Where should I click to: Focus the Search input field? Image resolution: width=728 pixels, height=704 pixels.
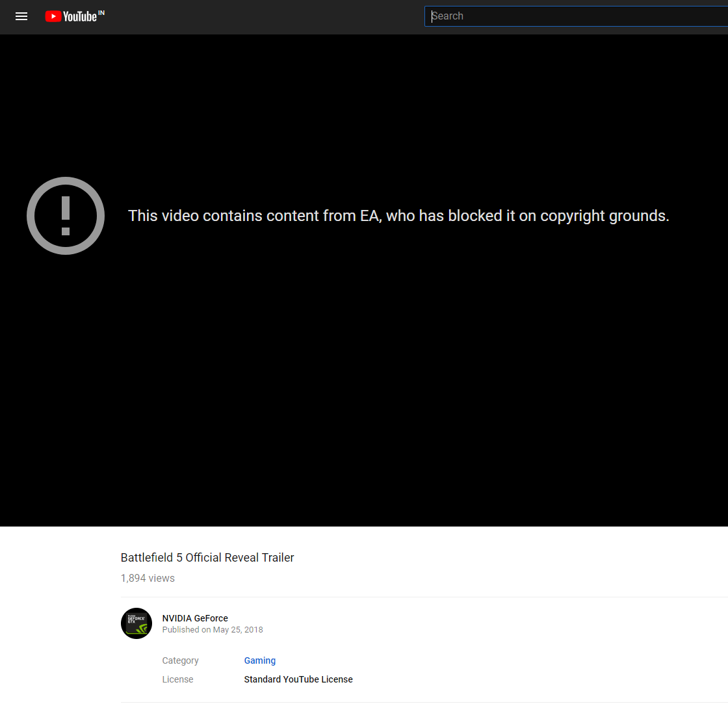(576, 16)
